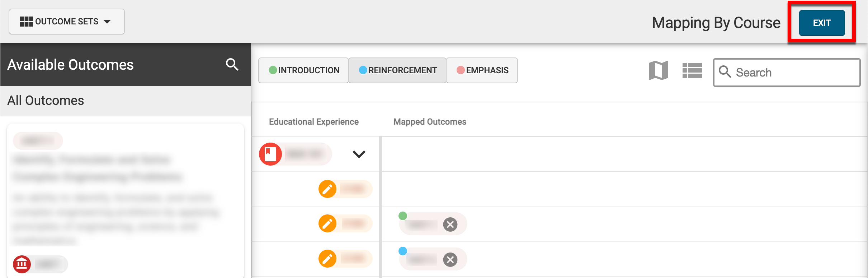The image size is (868, 278).
Task: Collapse the course row chevron
Action: pyautogui.click(x=359, y=154)
